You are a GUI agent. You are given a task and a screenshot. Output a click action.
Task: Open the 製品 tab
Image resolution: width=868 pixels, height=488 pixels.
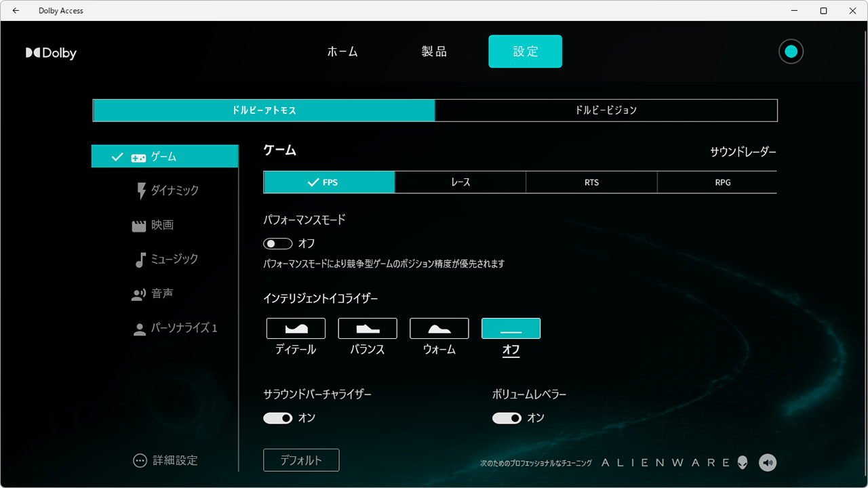click(434, 52)
